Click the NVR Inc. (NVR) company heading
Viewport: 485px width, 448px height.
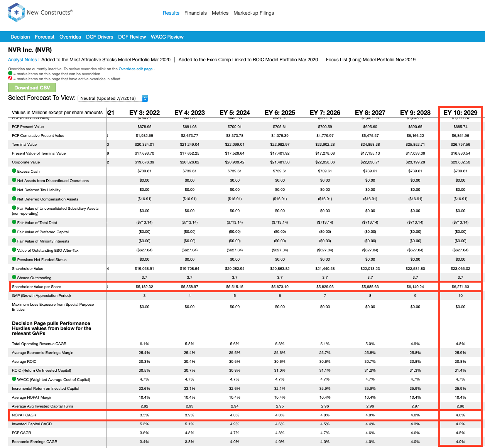tap(30, 50)
